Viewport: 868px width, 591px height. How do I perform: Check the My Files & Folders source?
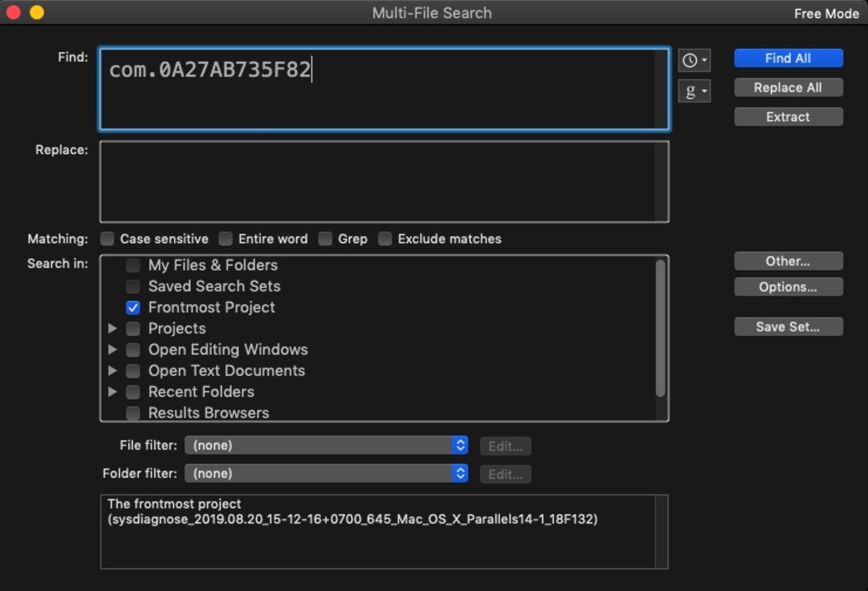click(133, 265)
